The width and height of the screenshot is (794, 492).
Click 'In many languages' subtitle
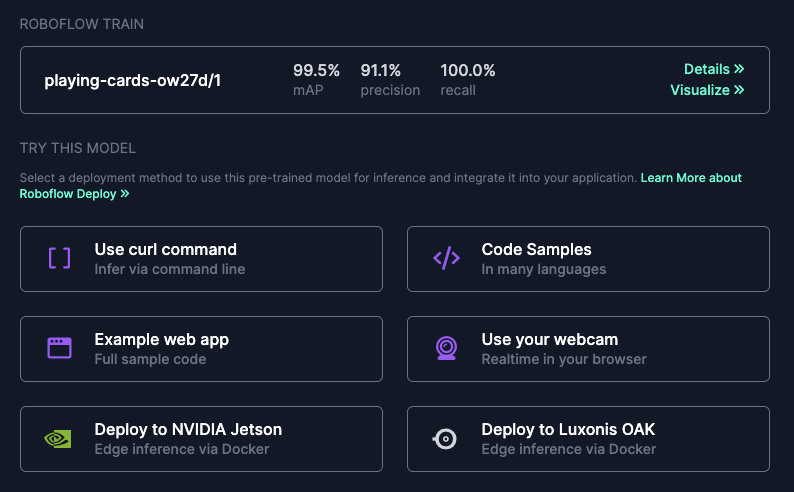543,269
